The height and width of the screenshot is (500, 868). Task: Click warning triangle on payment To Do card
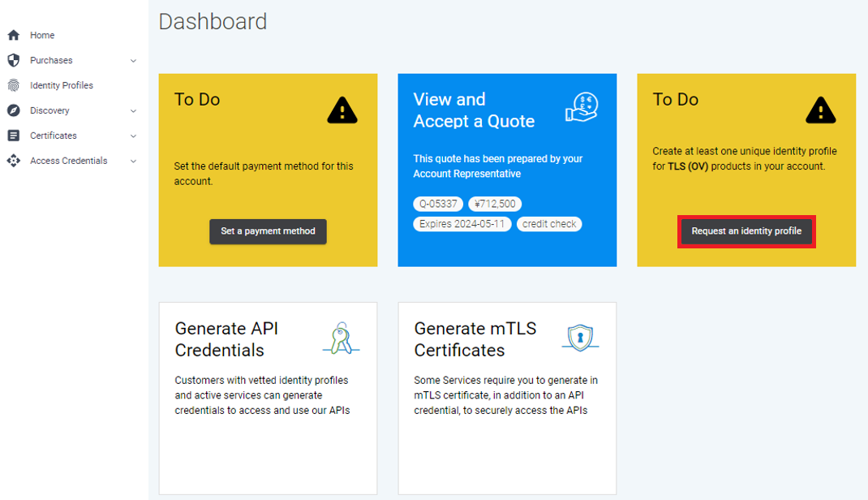[342, 110]
